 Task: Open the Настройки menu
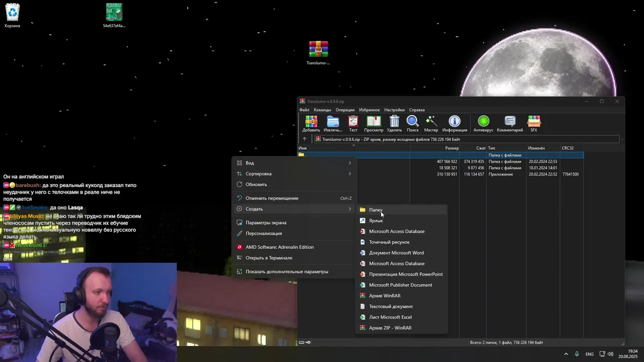click(x=394, y=110)
